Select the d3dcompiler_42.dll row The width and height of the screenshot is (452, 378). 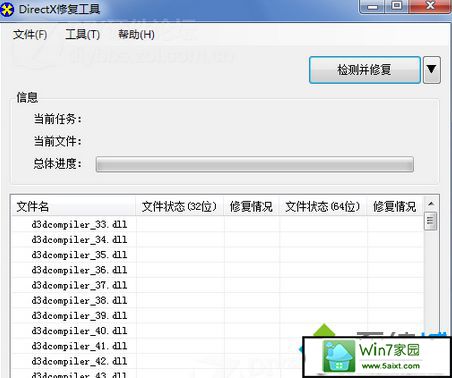(218, 361)
